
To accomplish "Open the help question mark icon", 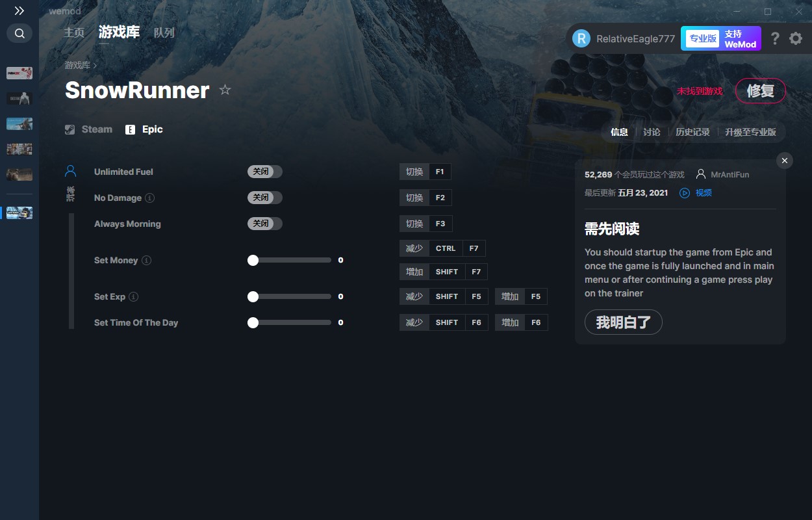I will 775,38.
